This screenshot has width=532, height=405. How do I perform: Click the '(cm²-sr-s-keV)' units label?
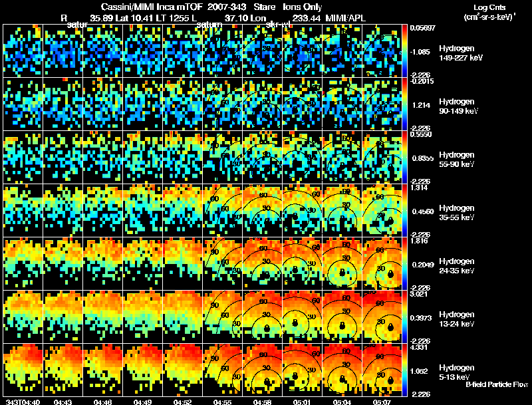489,17
